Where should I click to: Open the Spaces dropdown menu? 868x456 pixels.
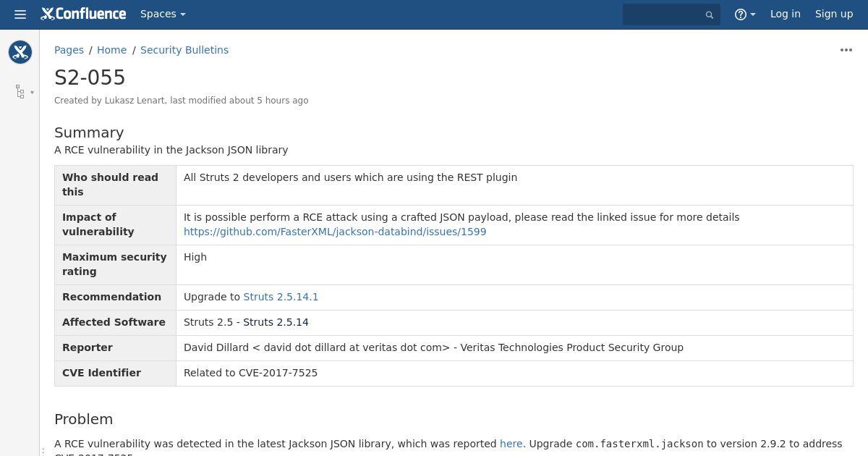(x=163, y=14)
